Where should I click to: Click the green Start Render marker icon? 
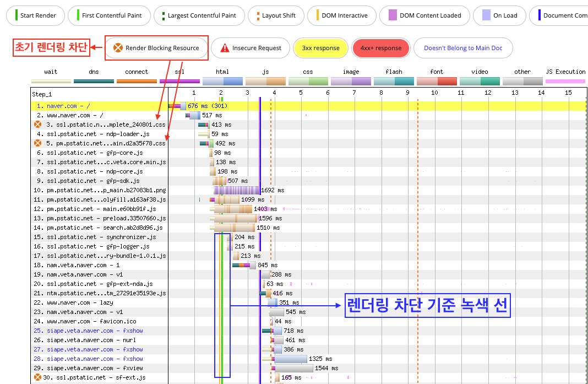coord(17,15)
